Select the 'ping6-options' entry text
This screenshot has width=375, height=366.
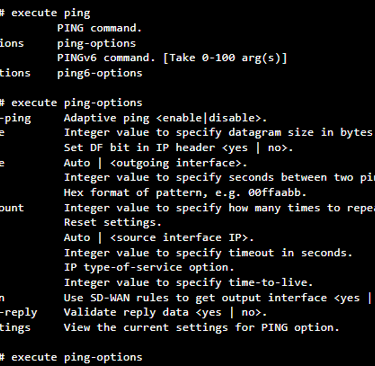[100, 73]
